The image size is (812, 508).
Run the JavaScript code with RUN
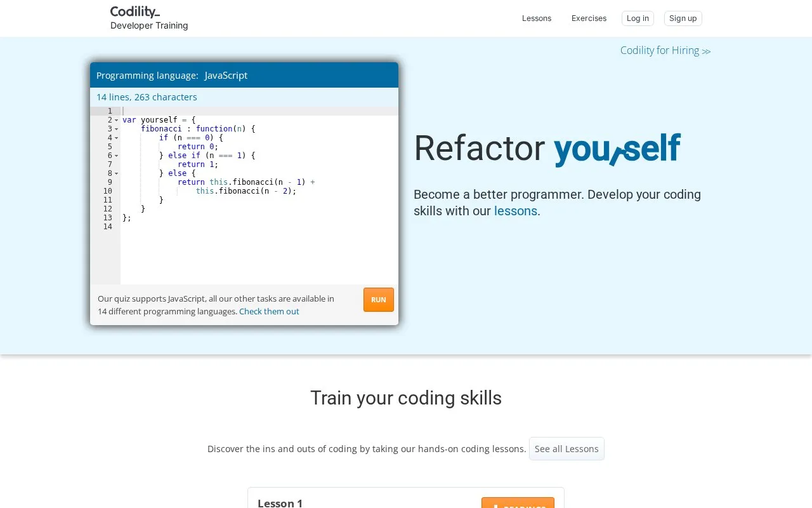click(379, 300)
